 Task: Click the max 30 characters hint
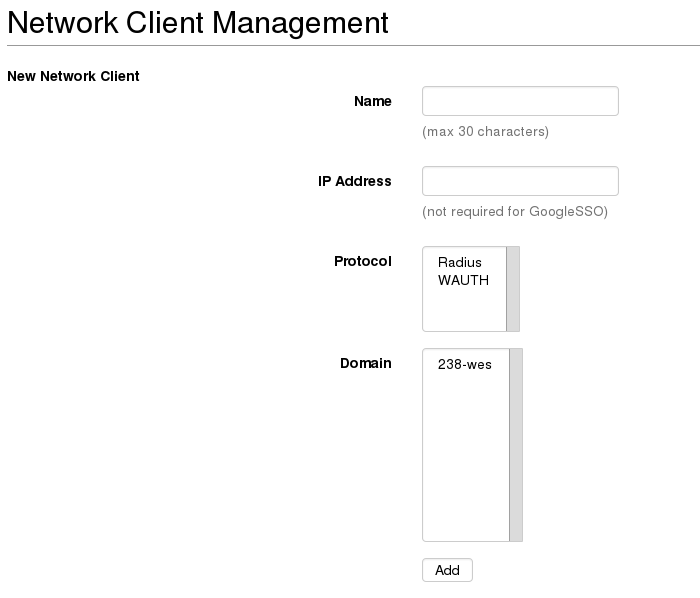[x=485, y=132]
